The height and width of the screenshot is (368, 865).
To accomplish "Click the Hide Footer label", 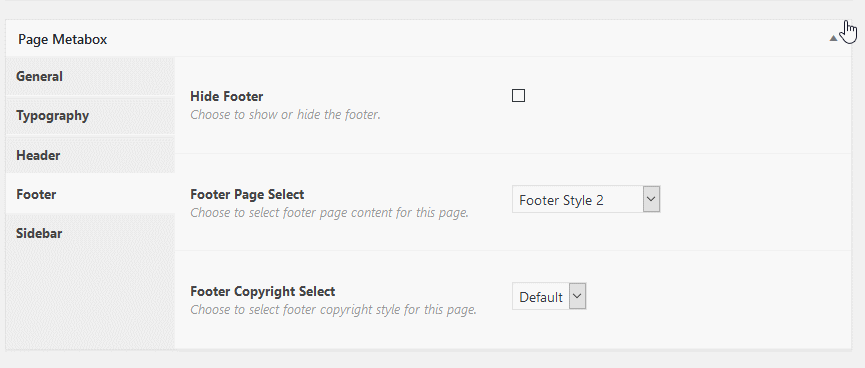I will (227, 97).
